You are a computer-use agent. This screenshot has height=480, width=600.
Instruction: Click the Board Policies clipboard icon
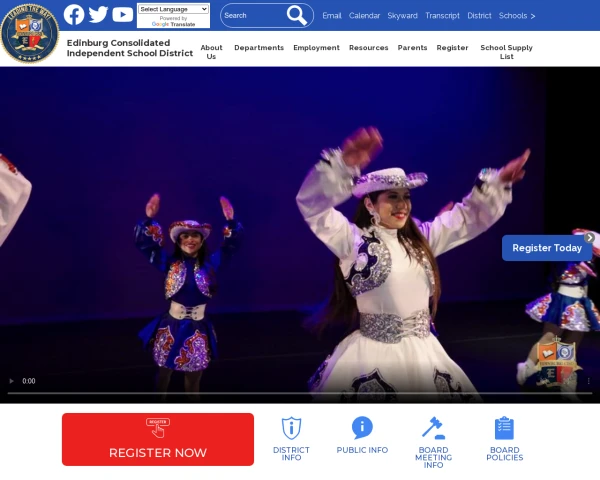(504, 428)
